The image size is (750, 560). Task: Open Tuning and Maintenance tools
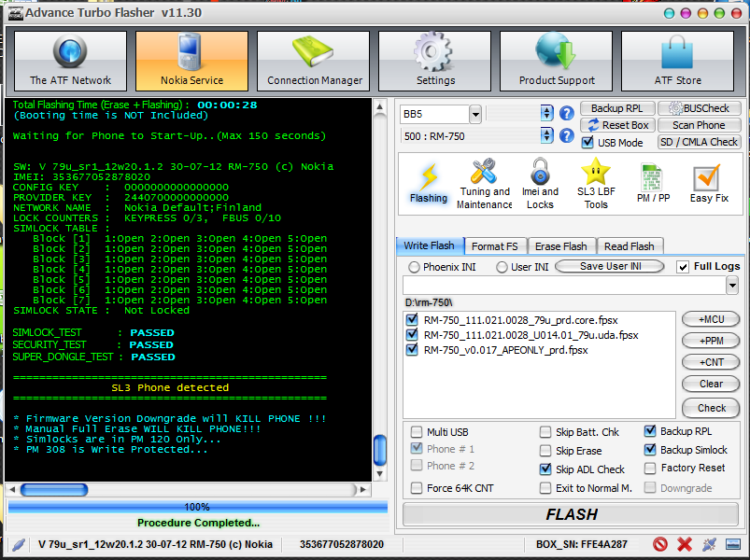[x=484, y=184]
